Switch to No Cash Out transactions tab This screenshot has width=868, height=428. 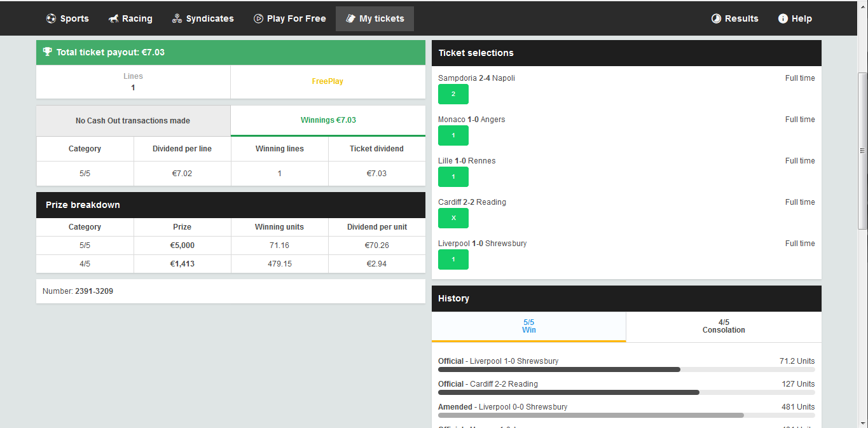click(133, 121)
